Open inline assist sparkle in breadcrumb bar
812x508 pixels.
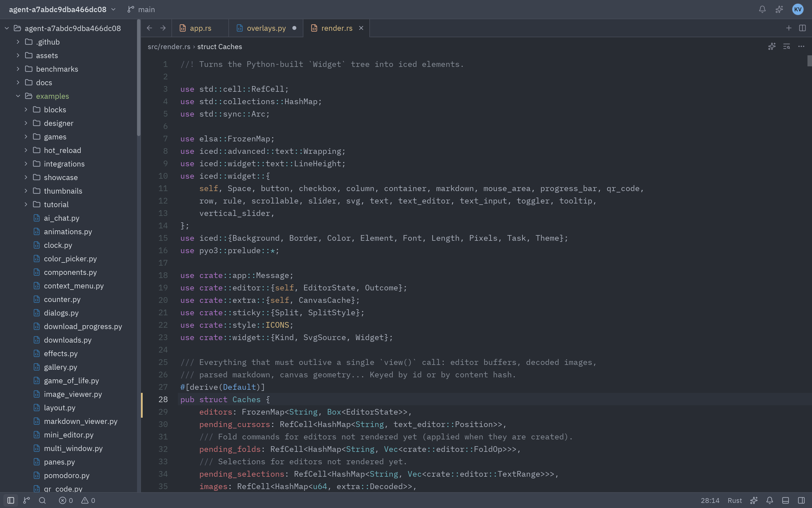(x=772, y=46)
